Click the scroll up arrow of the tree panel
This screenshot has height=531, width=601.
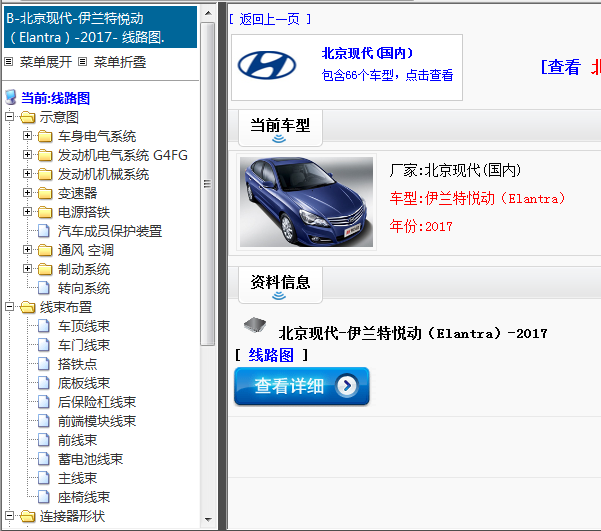(x=208, y=13)
